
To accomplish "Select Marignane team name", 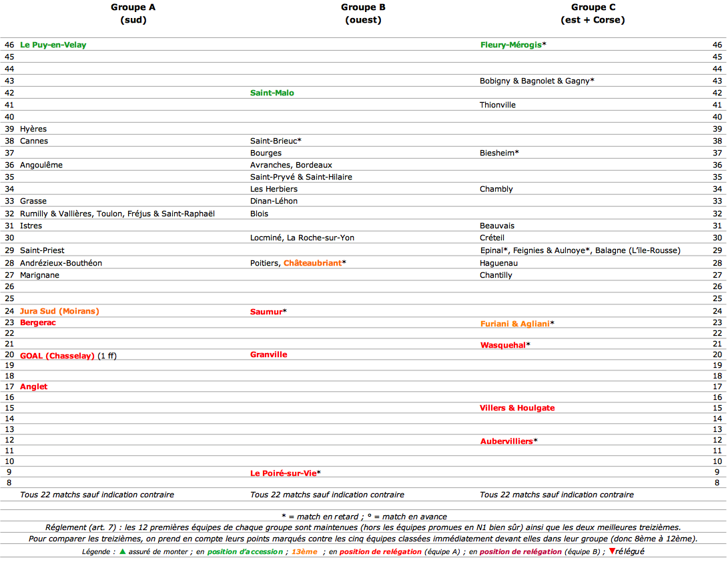I will pos(39,275).
